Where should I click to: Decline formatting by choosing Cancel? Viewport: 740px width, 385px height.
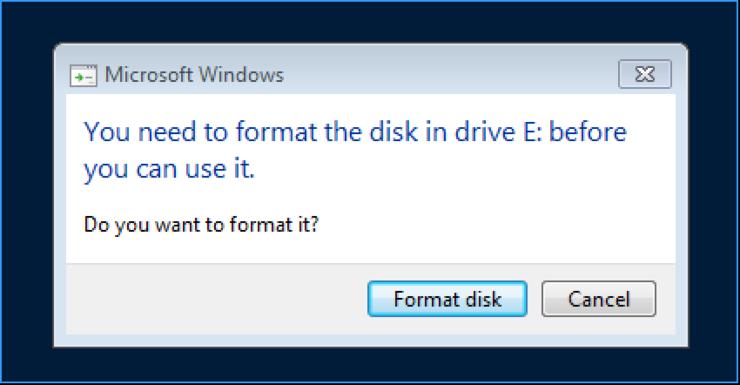598,299
